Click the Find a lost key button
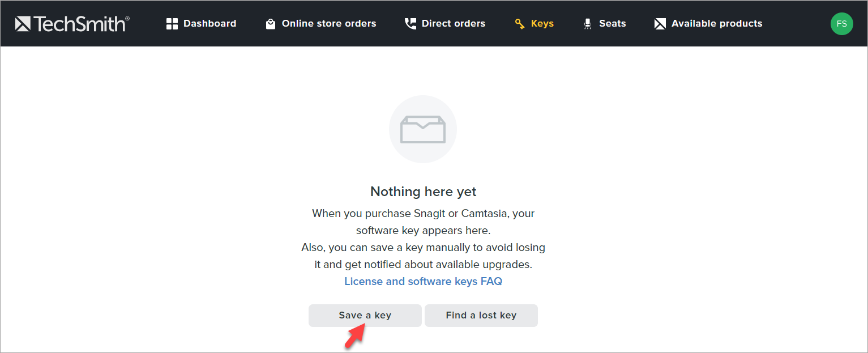This screenshot has height=353, width=868. [x=481, y=315]
